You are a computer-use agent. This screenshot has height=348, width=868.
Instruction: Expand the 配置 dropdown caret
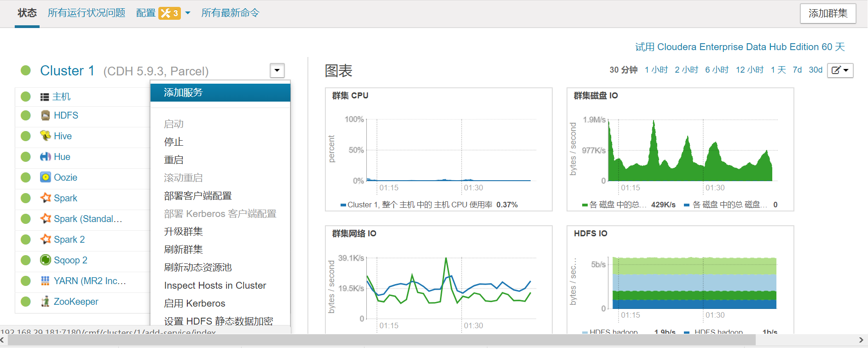(188, 13)
